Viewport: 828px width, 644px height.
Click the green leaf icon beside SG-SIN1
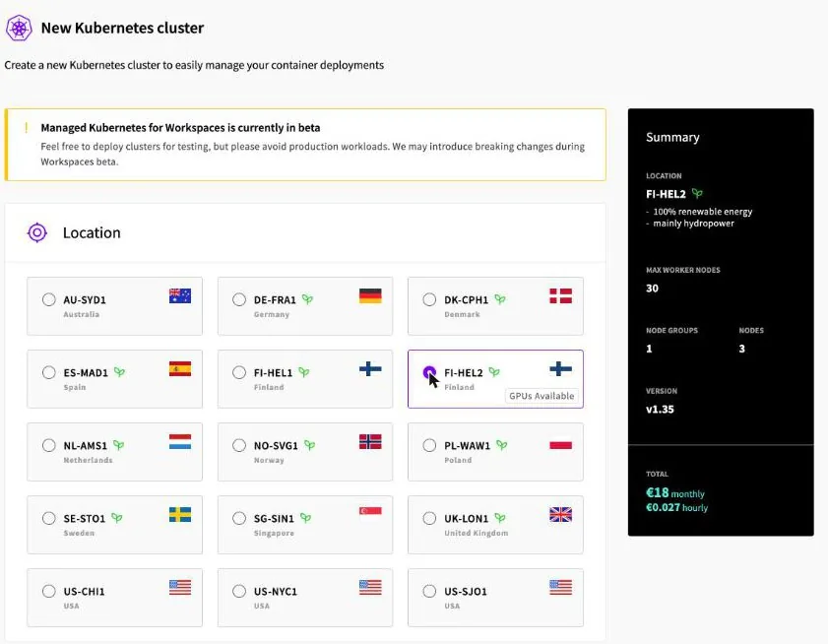pyautogui.click(x=306, y=518)
